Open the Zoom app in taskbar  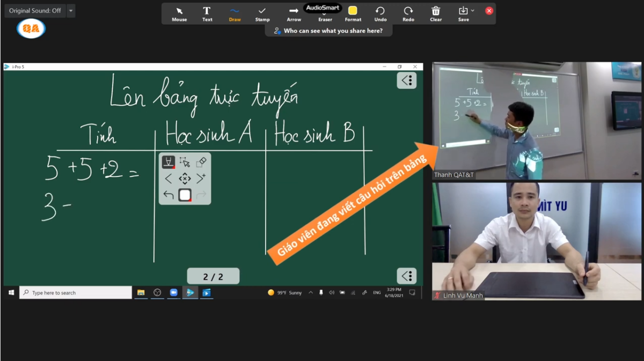pos(173,292)
